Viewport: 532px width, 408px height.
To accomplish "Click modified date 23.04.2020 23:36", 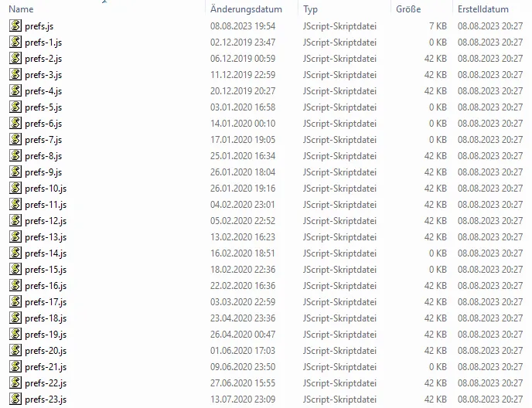I will coord(243,318).
